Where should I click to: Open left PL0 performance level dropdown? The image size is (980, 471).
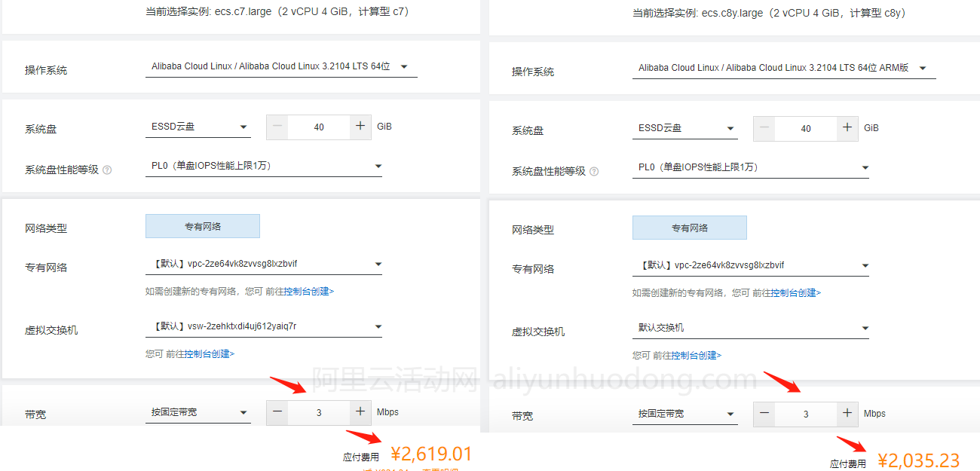coord(264,166)
